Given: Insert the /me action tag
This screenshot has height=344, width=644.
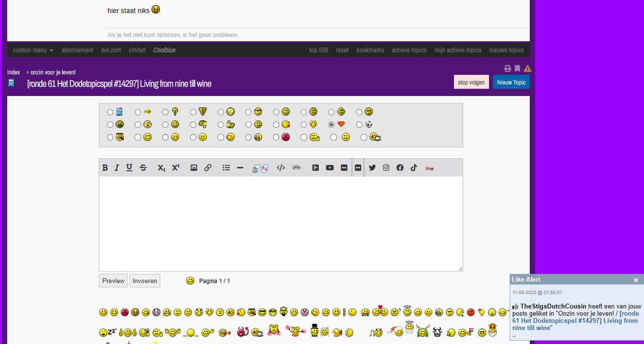Looking at the screenshot, I should [430, 168].
